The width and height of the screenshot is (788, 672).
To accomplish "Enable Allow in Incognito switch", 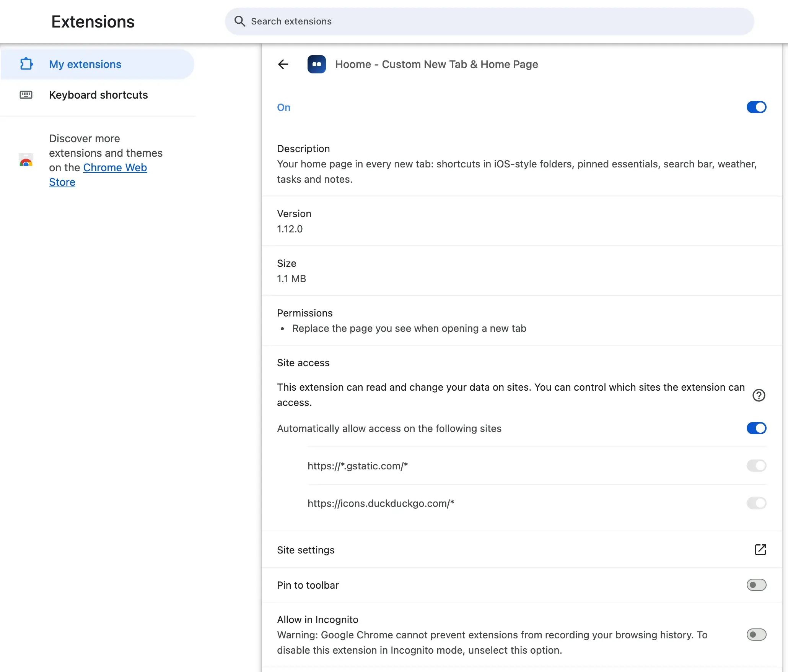I will coord(756,635).
